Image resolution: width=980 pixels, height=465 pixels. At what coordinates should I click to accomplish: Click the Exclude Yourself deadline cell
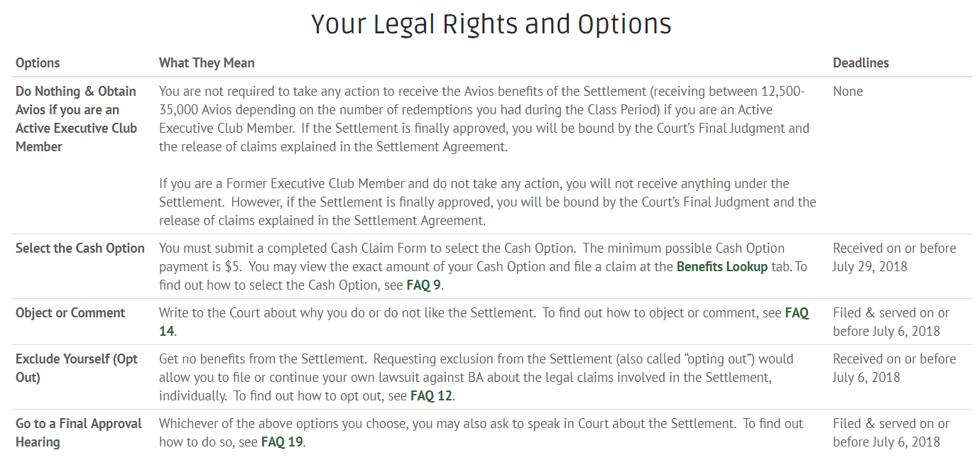click(895, 368)
